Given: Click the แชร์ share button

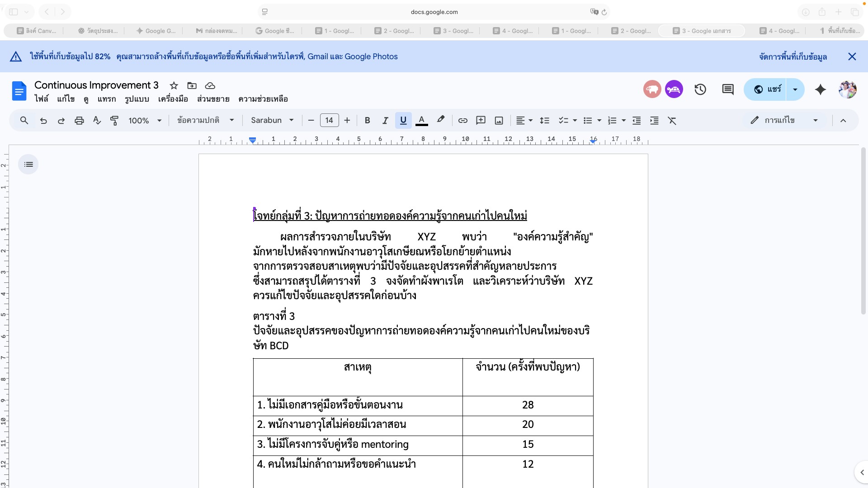Looking at the screenshot, I should pos(768,89).
